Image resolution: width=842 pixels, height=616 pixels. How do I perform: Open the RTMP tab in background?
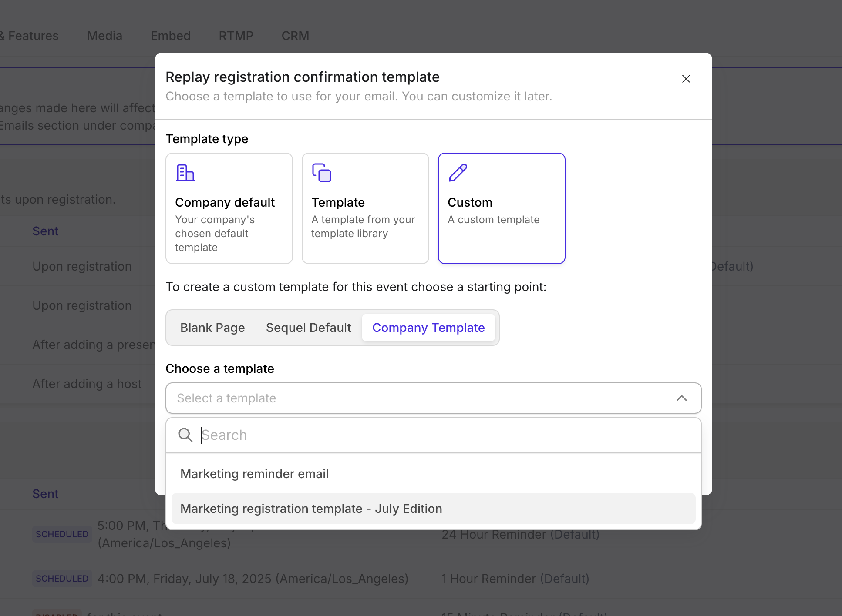(x=236, y=36)
